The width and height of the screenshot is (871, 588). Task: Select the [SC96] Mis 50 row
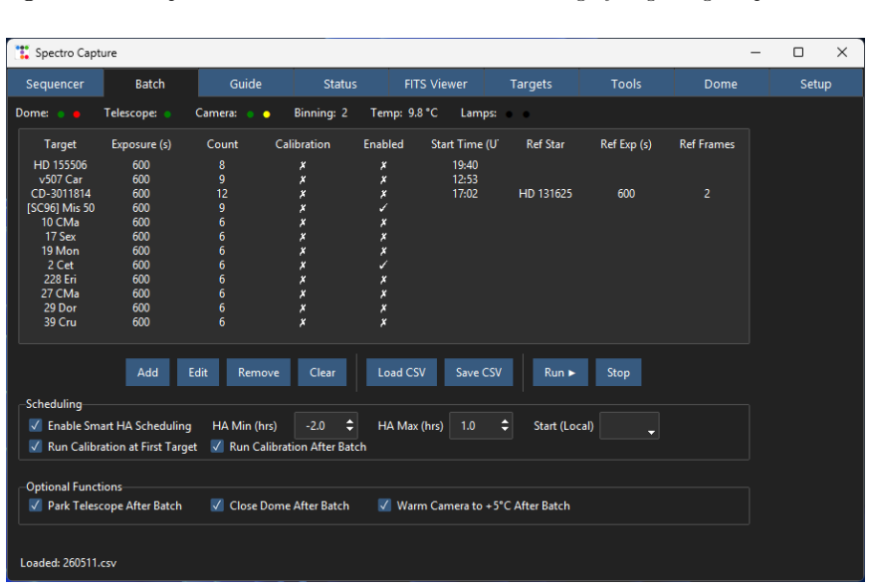[384, 208]
